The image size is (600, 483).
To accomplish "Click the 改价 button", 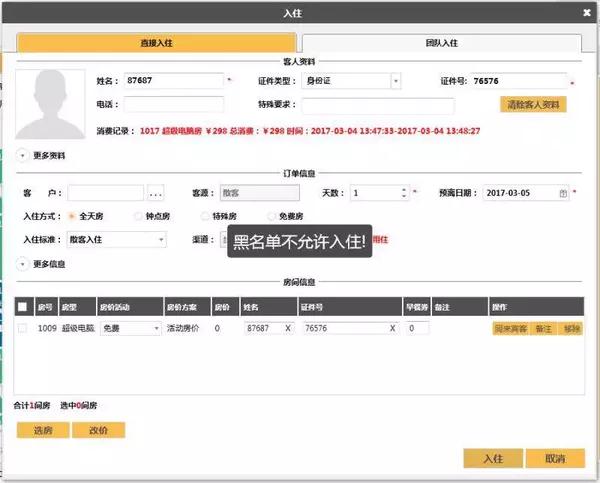I will (x=98, y=430).
